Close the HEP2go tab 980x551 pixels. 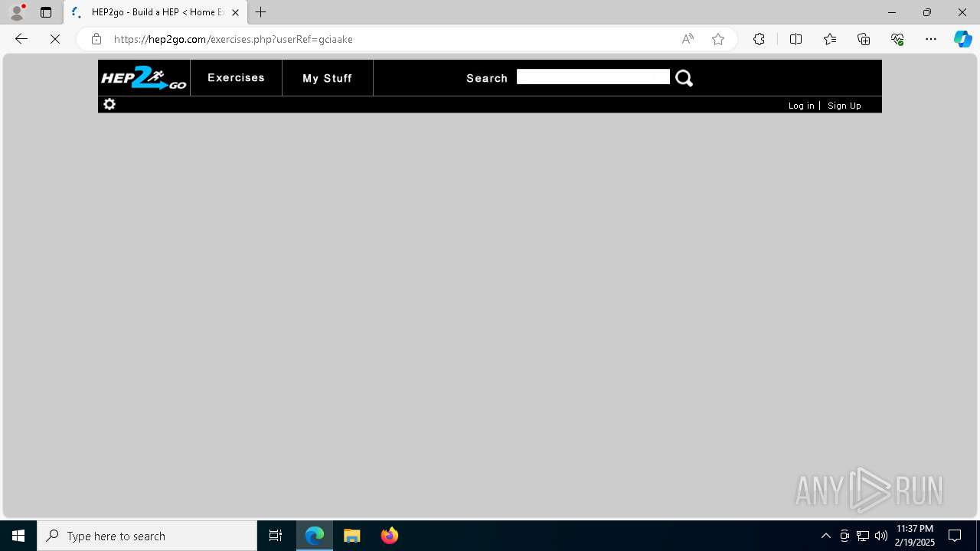click(235, 12)
